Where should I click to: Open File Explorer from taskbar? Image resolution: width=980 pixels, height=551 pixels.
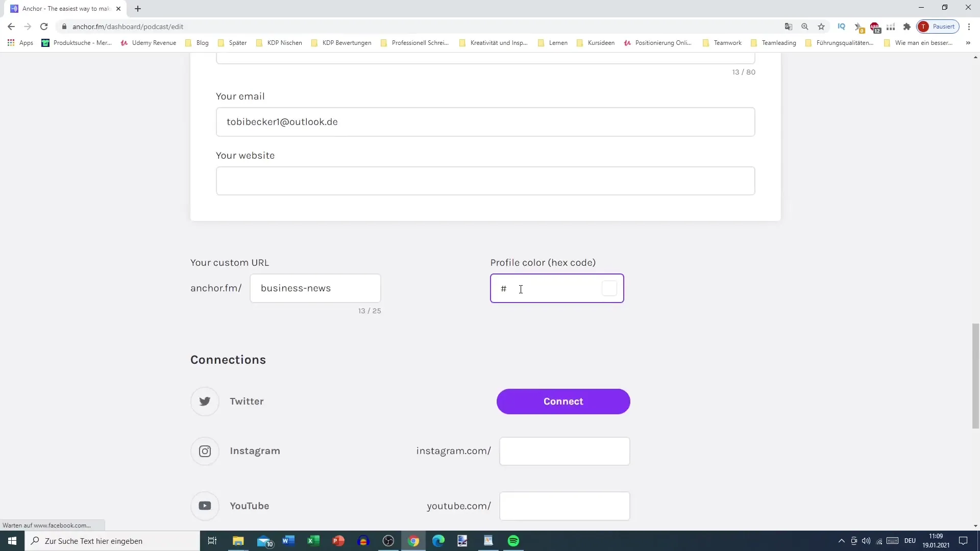point(238,541)
